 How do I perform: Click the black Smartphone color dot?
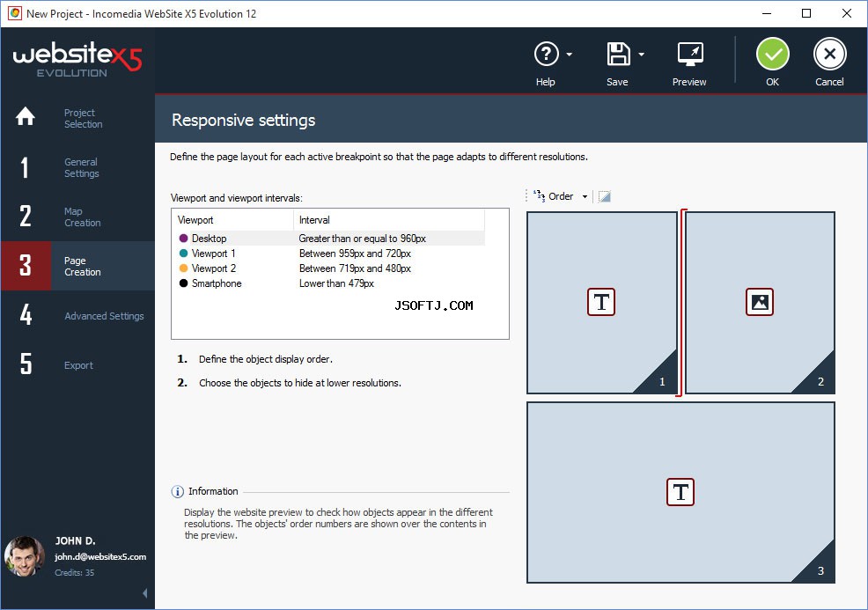click(183, 283)
